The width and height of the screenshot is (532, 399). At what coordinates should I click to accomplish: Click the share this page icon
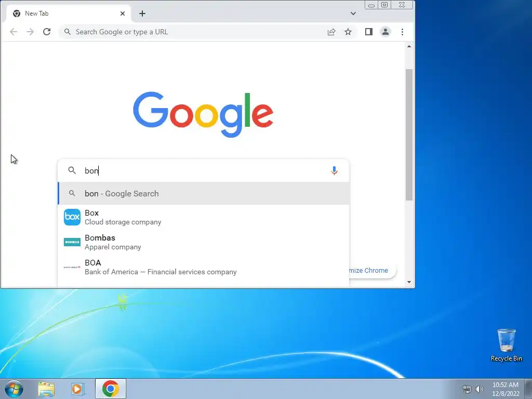[331, 32]
